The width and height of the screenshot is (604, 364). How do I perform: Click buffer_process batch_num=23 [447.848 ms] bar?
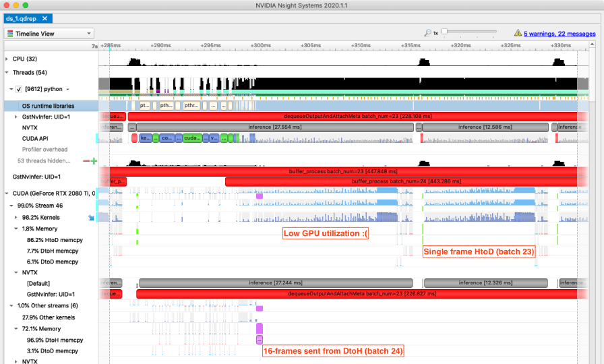click(343, 171)
